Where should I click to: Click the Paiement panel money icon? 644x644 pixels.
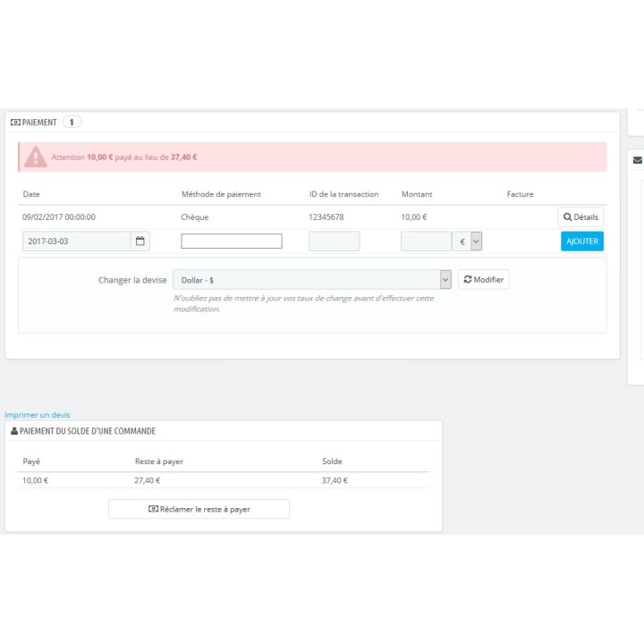pos(15,123)
